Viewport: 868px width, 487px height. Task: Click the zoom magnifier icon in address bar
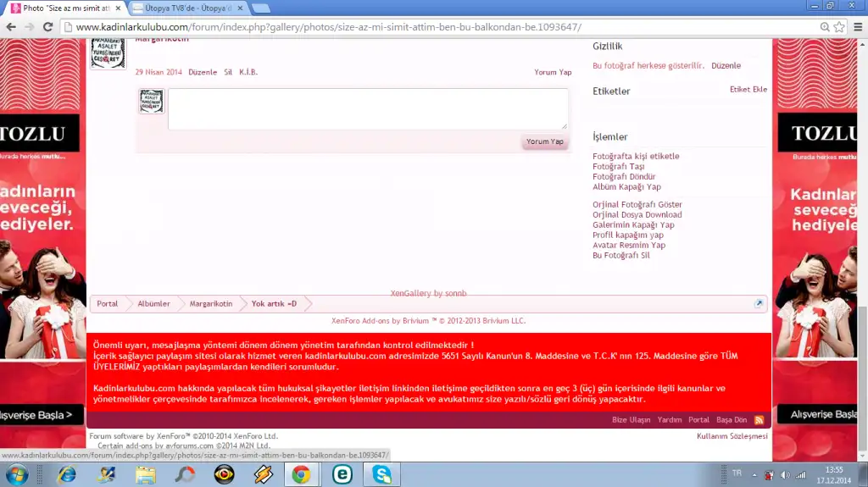825,26
